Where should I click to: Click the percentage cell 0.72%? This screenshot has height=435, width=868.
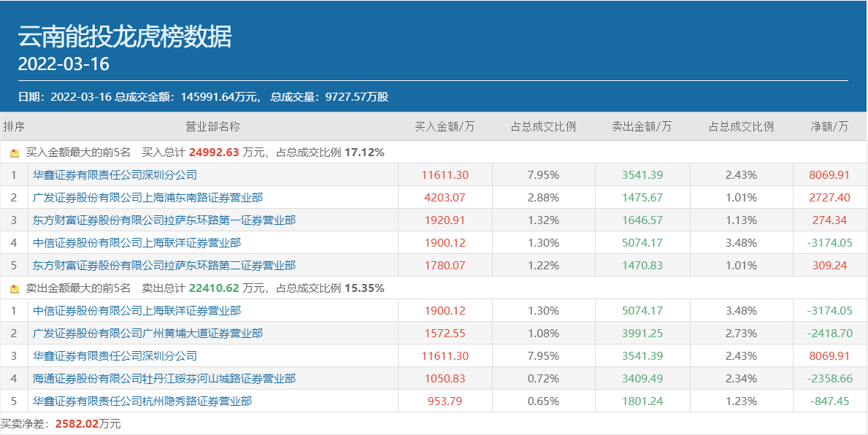click(544, 379)
